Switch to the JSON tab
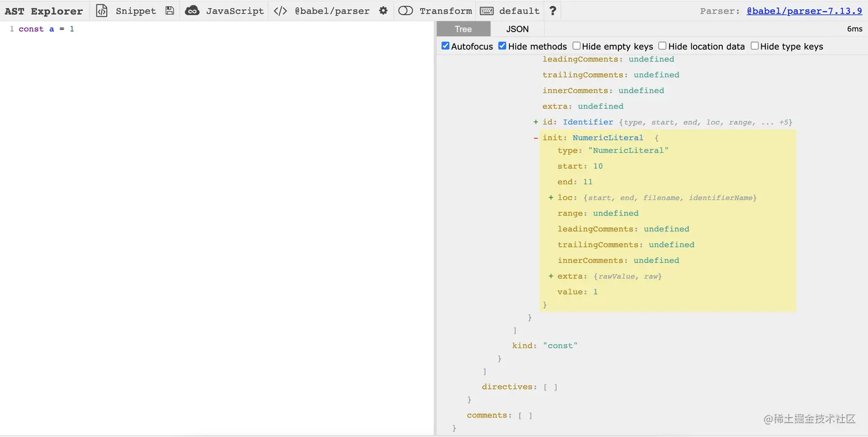 517,29
